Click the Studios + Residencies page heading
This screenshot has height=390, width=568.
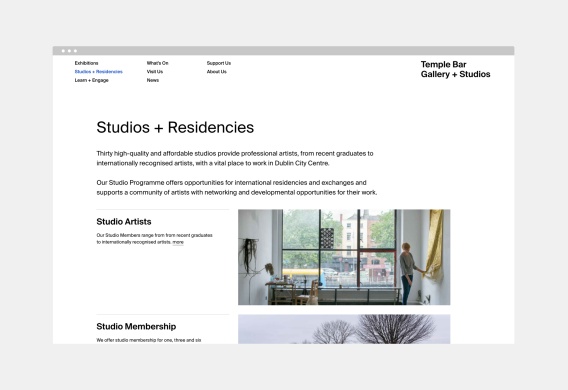click(x=175, y=127)
